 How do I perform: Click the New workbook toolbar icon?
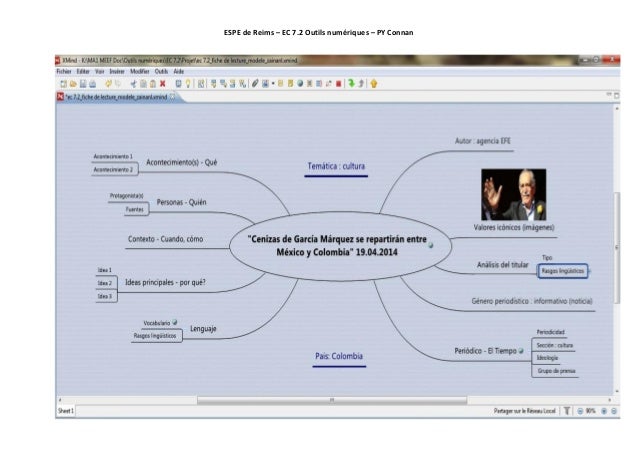[x=63, y=84]
